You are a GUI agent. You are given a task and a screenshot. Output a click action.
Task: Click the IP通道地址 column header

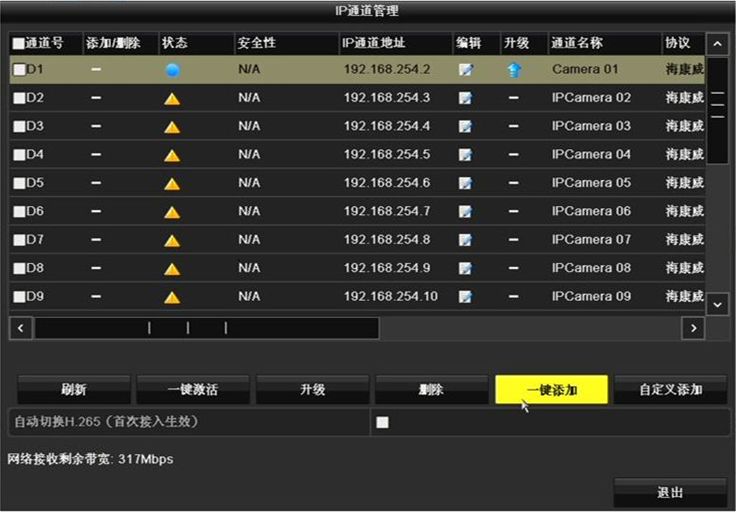tap(372, 44)
